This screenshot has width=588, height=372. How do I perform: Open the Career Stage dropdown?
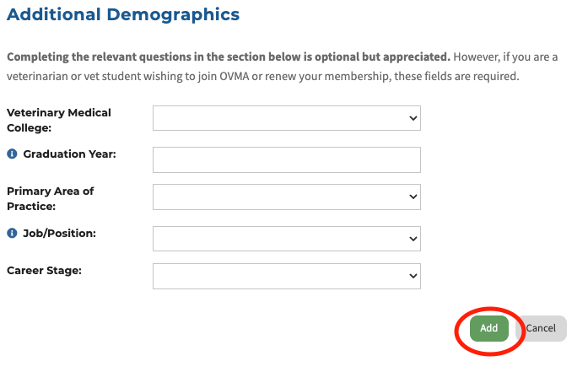pos(286,276)
